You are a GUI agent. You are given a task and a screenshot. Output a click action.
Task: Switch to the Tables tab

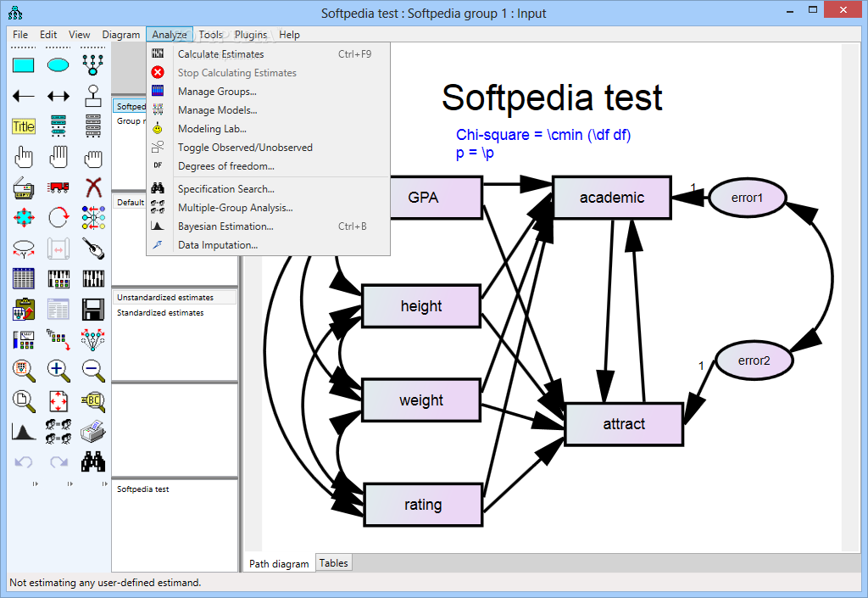coord(334,563)
